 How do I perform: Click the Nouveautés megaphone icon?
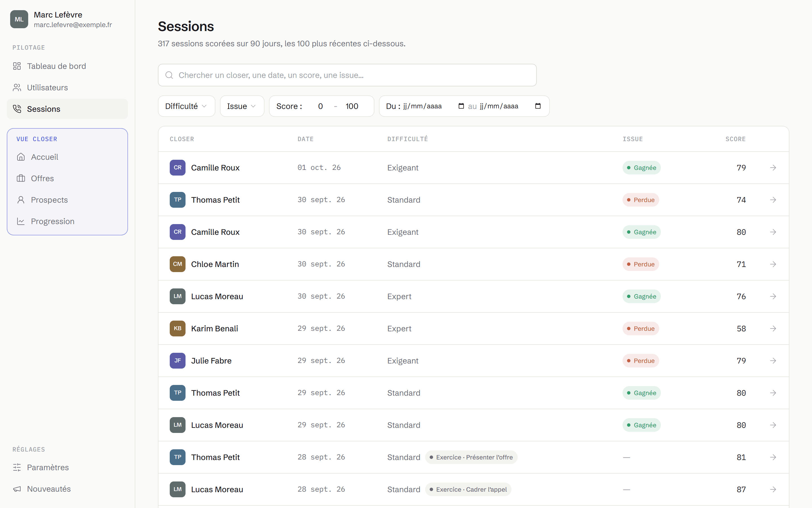(17, 489)
